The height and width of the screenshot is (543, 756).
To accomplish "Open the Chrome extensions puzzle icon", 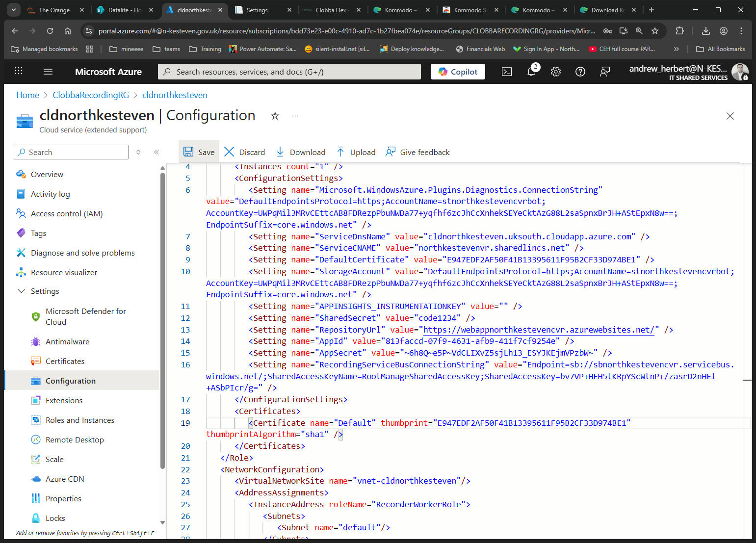I will [679, 31].
